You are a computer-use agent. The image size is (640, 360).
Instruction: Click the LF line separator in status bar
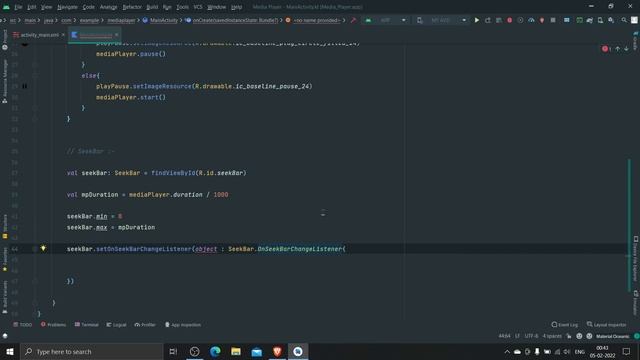[x=517, y=336]
